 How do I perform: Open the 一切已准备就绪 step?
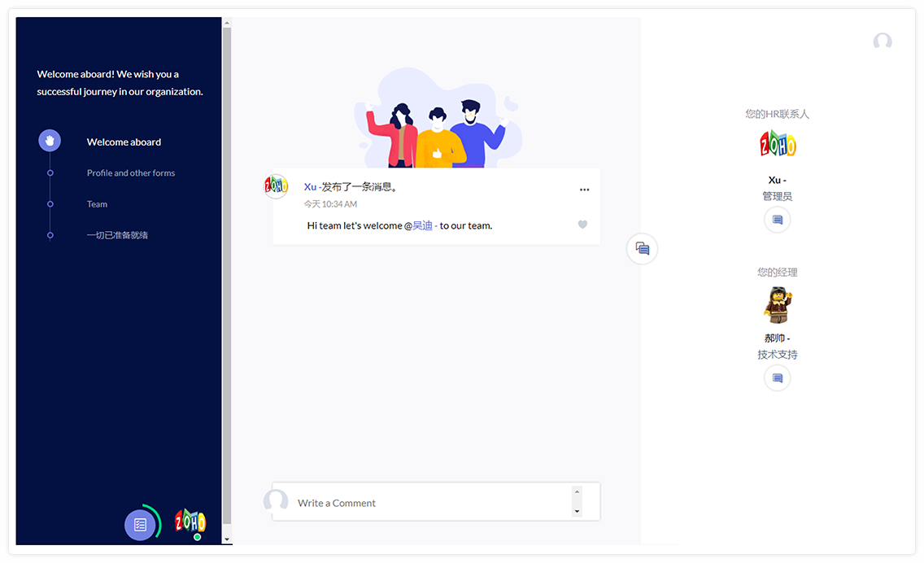click(x=117, y=235)
